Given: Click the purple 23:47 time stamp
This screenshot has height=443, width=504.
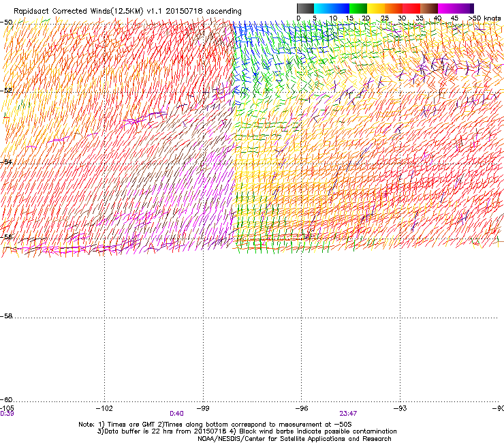Looking at the screenshot, I should [348, 414].
